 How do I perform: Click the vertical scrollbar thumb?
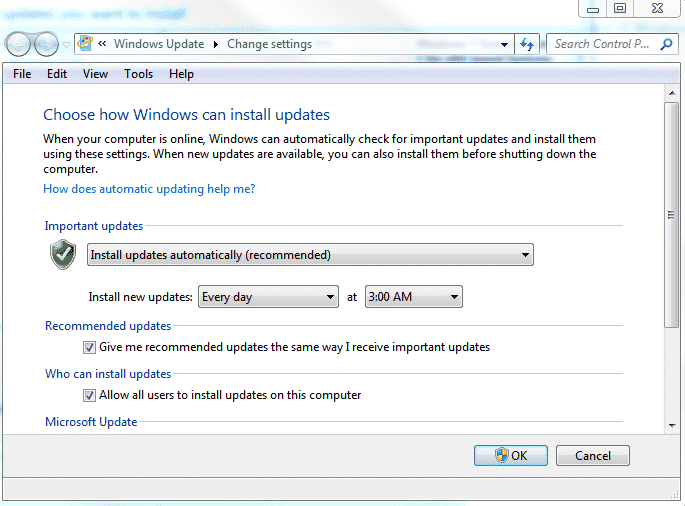pos(671,215)
